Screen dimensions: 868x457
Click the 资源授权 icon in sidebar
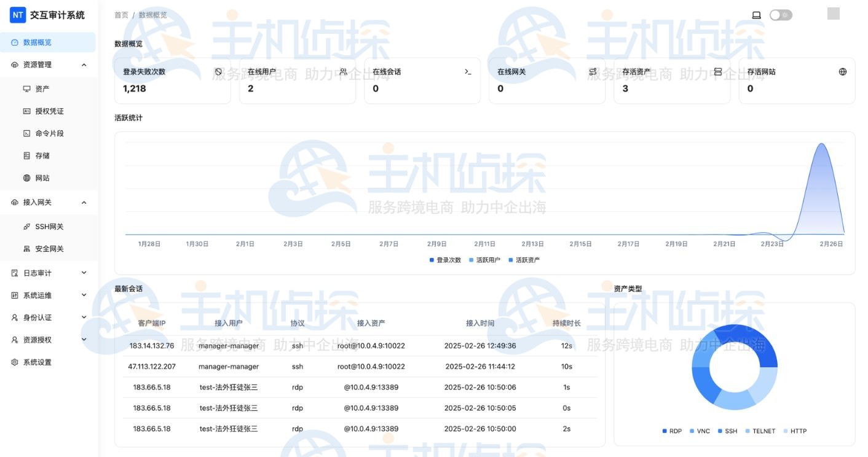click(15, 340)
